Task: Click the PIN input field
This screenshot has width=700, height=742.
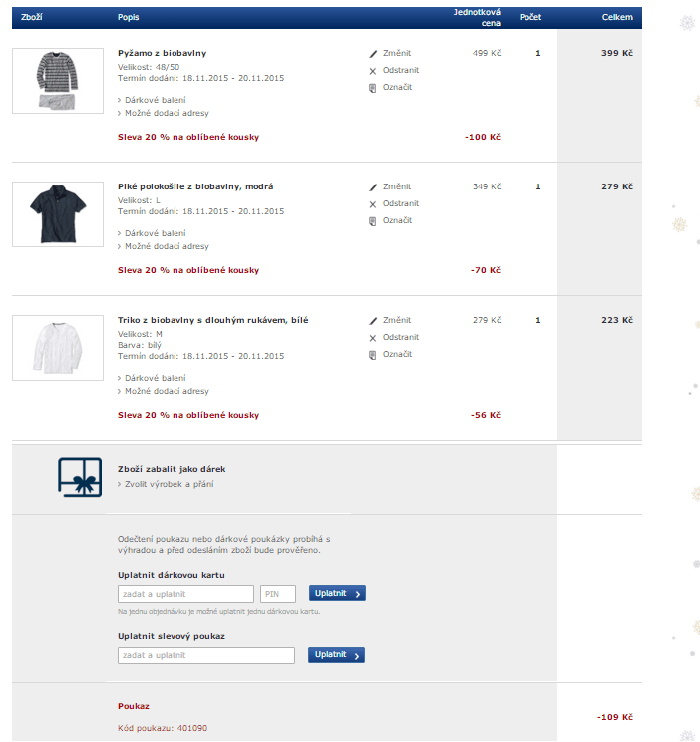Action: [277, 594]
